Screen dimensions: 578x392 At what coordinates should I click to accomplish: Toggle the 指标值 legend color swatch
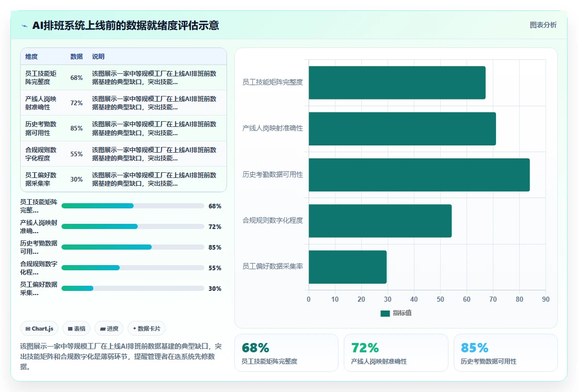pos(385,313)
